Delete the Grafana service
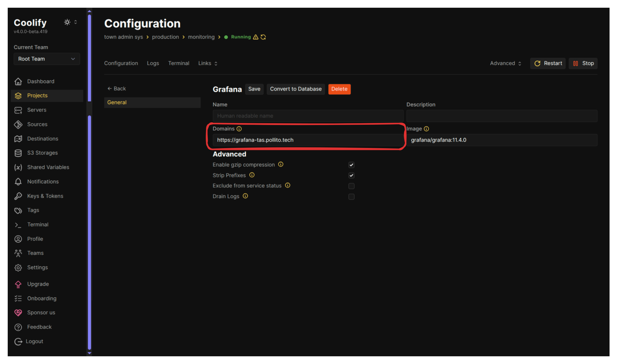The height and width of the screenshot is (364, 617). point(339,89)
